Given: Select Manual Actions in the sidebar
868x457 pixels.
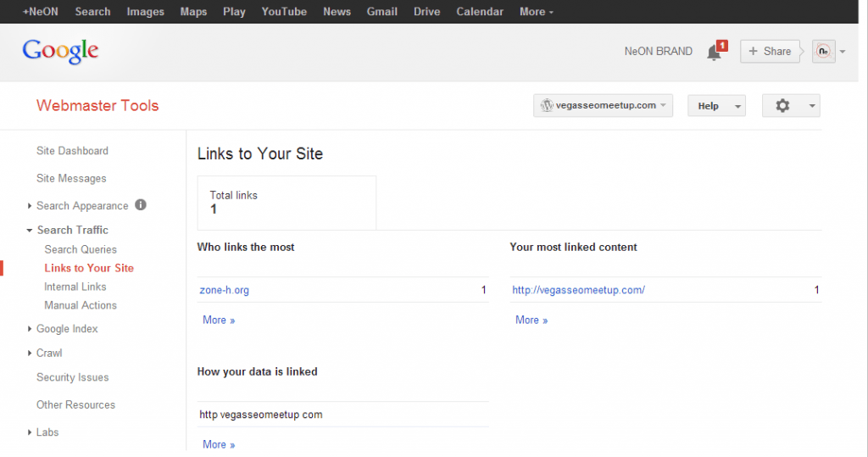Looking at the screenshot, I should pos(81,305).
